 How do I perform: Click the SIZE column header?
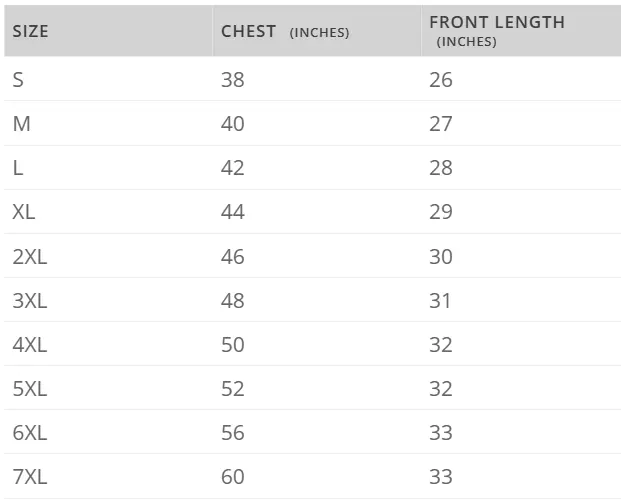click(31, 31)
